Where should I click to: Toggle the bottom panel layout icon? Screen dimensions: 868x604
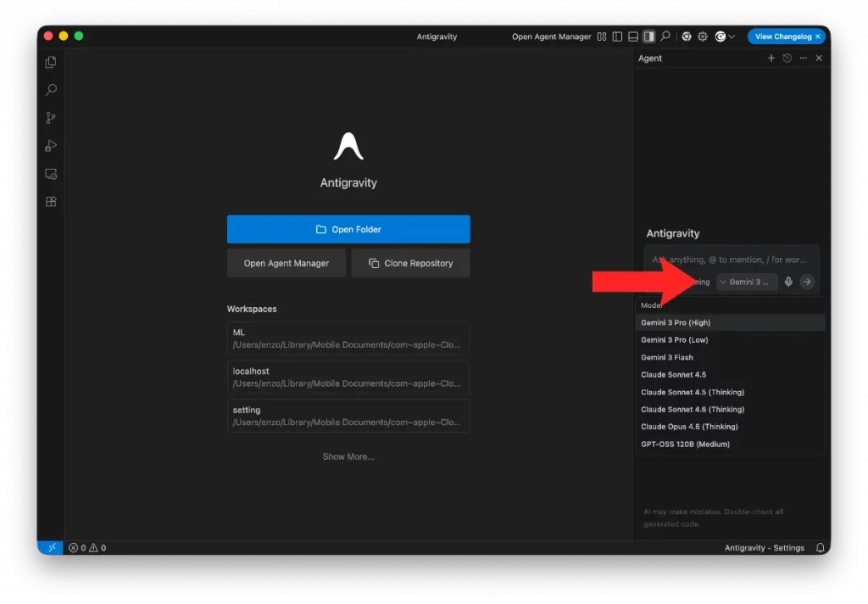tap(632, 36)
